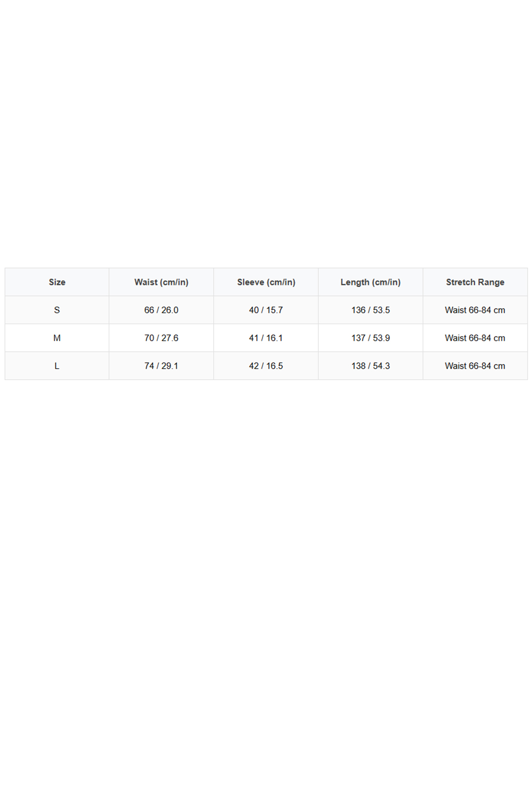Select sleeve value 41 / 16.1
The width and height of the screenshot is (532, 798).
(266, 338)
